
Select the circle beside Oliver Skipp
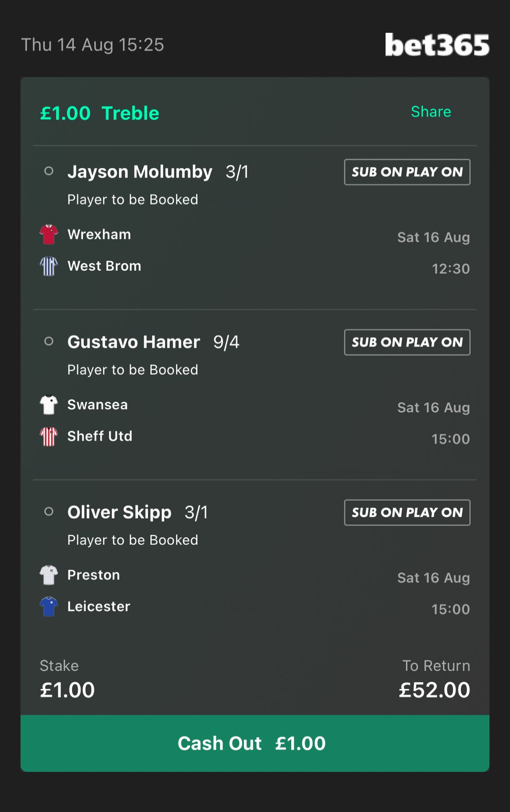(x=49, y=512)
